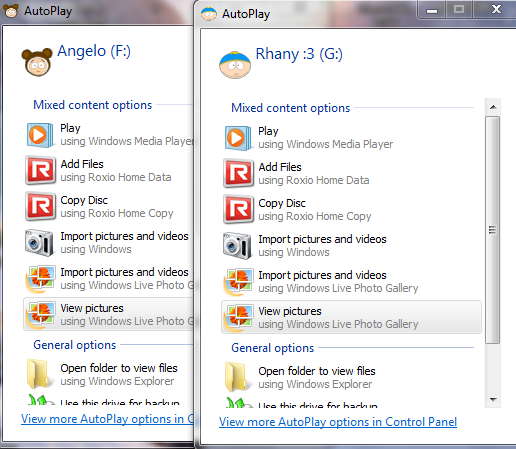Click the scrollbar thumb in Rhany AutoPlay window
Viewport: 516px width, 449px height.
493,230
